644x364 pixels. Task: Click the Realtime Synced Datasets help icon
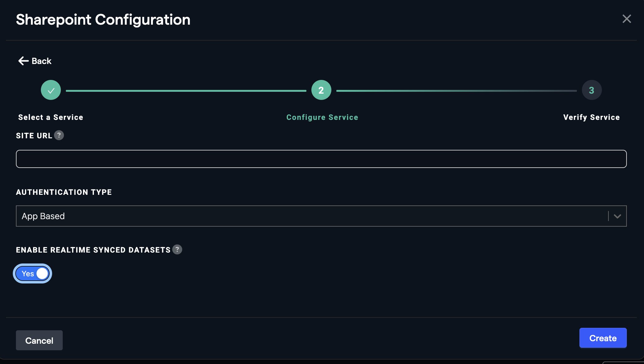pyautogui.click(x=177, y=250)
